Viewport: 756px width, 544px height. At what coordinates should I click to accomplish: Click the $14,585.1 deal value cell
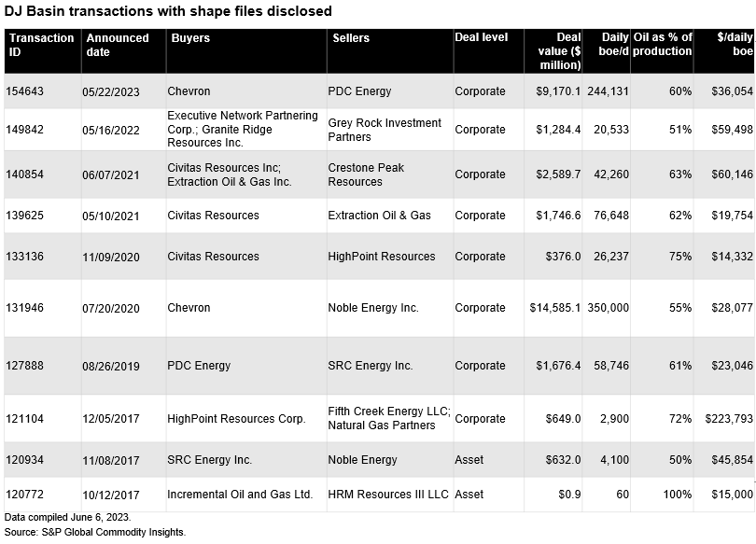click(x=554, y=308)
